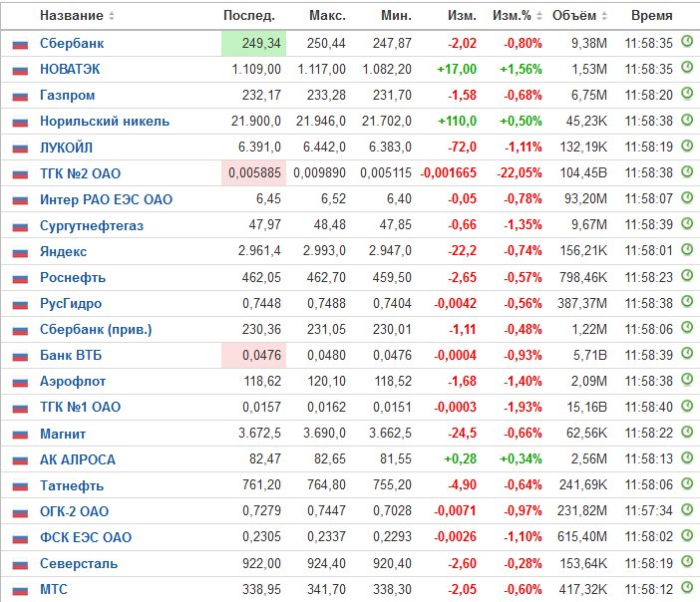Open the РусГидро stock link
This screenshot has width=700, height=602.
coord(71,303)
